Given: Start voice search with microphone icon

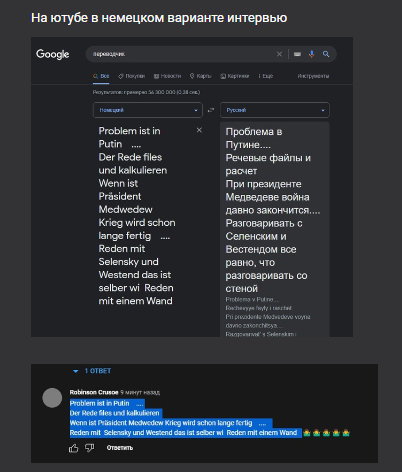Looking at the screenshot, I should click(312, 54).
